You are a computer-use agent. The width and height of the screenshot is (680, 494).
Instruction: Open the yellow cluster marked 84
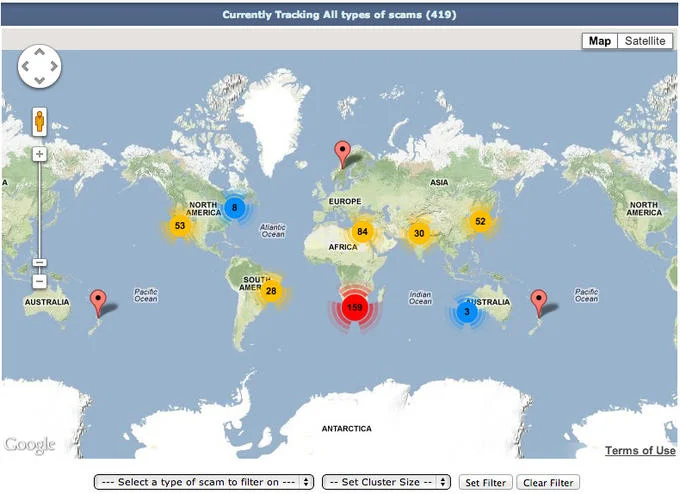click(362, 232)
